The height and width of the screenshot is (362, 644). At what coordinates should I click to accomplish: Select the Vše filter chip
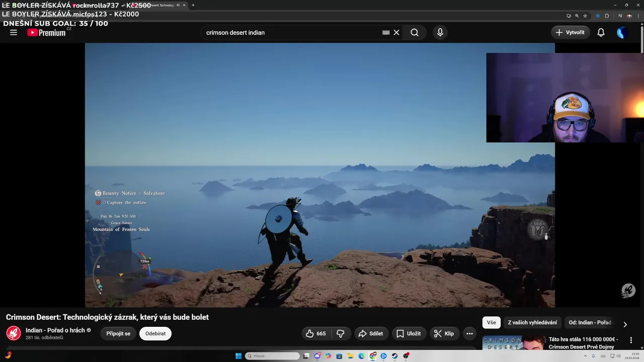click(492, 323)
